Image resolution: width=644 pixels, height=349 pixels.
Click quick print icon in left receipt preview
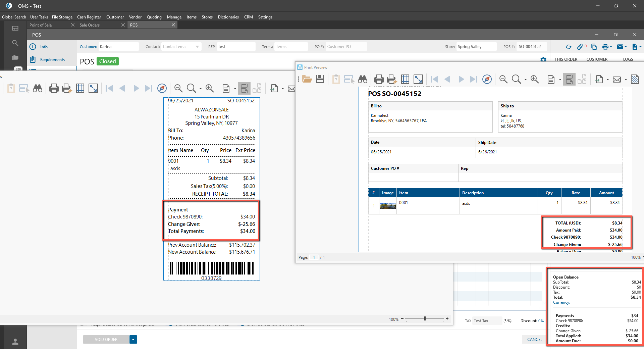pyautogui.click(x=66, y=88)
